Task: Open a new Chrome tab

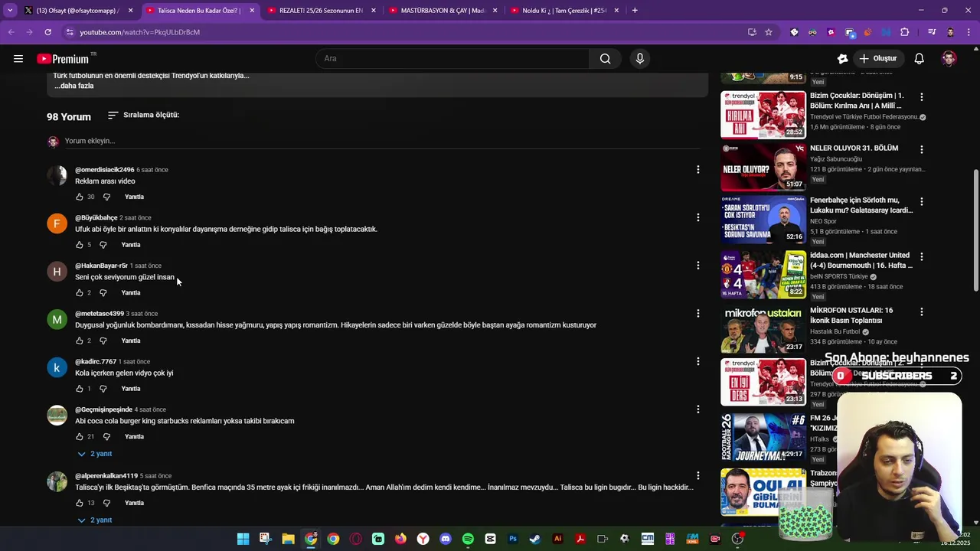Action: point(635,11)
